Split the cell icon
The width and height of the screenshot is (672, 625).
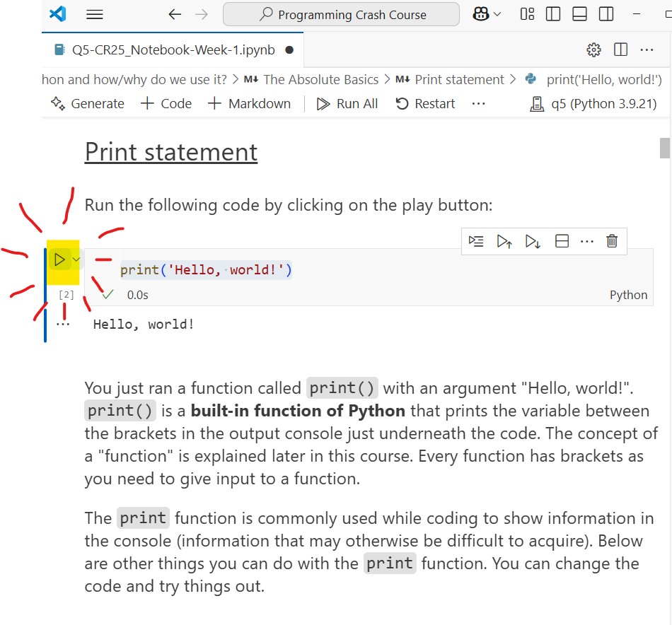pyautogui.click(x=562, y=241)
